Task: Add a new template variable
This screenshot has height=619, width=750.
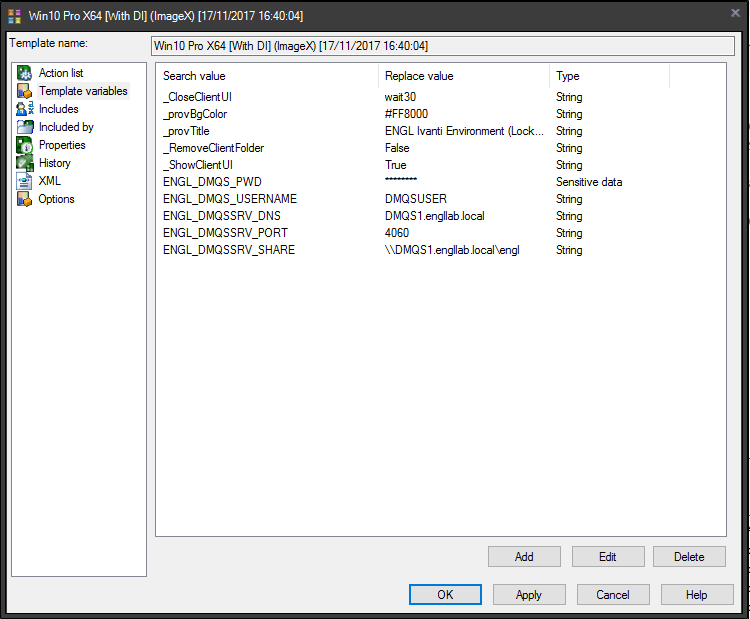Action: pos(524,557)
